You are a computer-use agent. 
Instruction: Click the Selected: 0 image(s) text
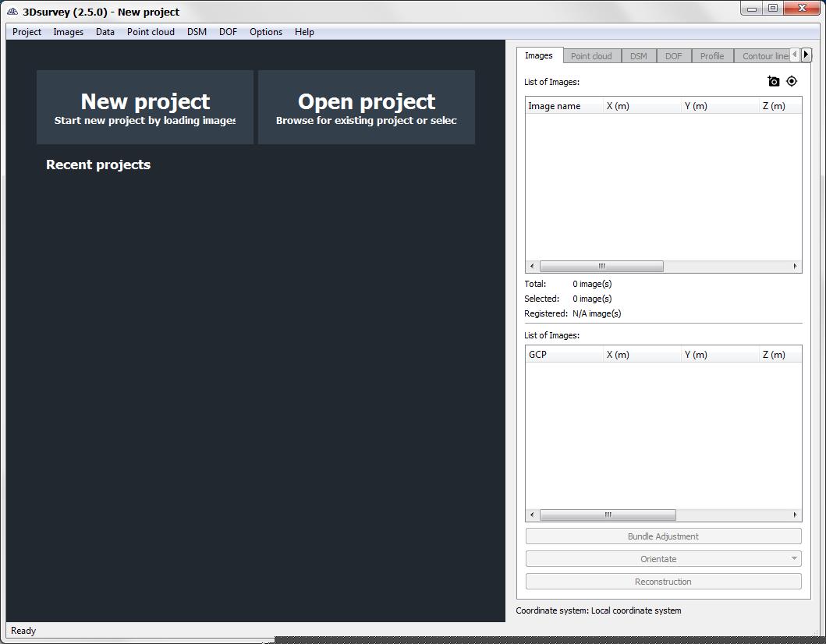tap(568, 299)
